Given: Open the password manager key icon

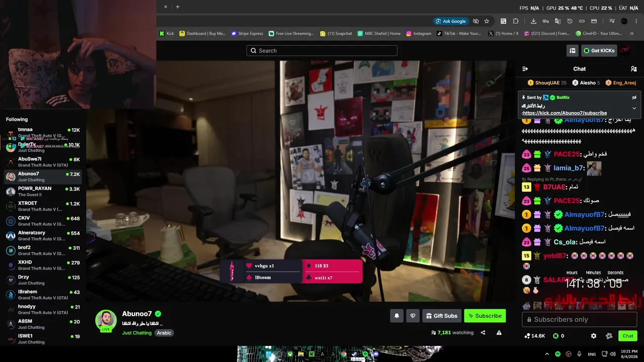Looking at the screenshot, I should [545, 21].
